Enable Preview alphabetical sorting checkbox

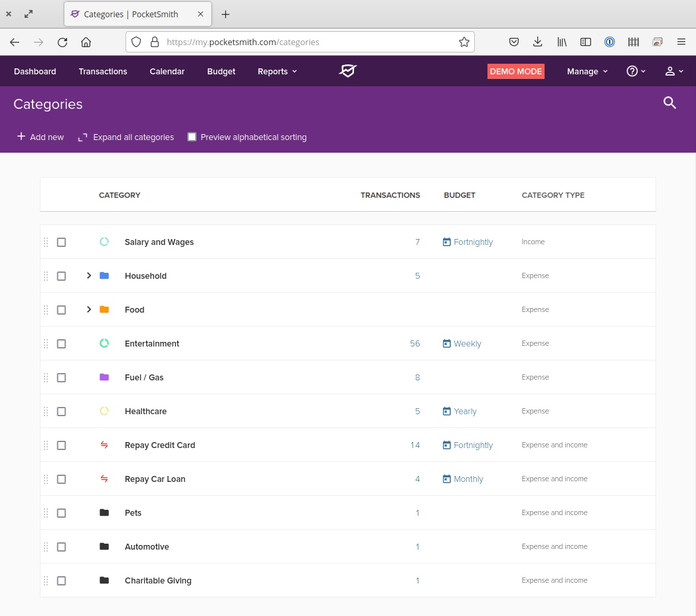pyautogui.click(x=192, y=137)
